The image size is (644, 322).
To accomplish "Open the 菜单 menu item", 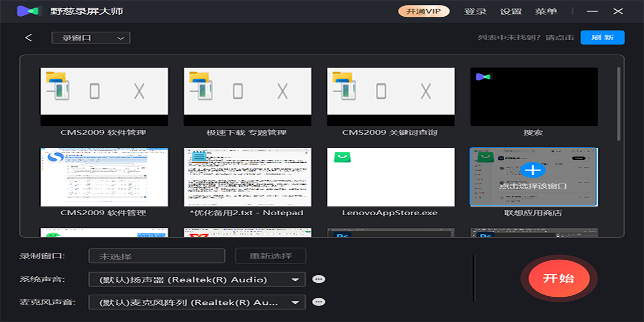I will 546,11.
